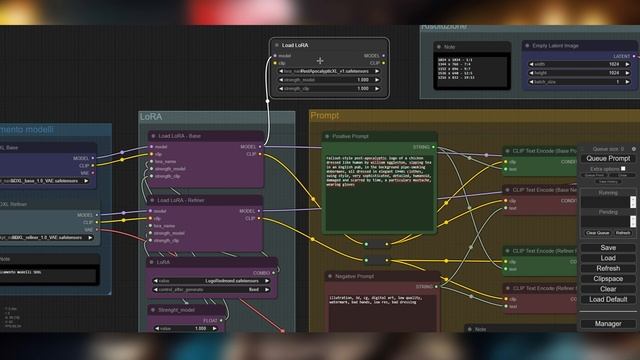The width and height of the screenshot is (640, 360).
Task: Collapse the Negative Prompt node dot
Action: 330,276
